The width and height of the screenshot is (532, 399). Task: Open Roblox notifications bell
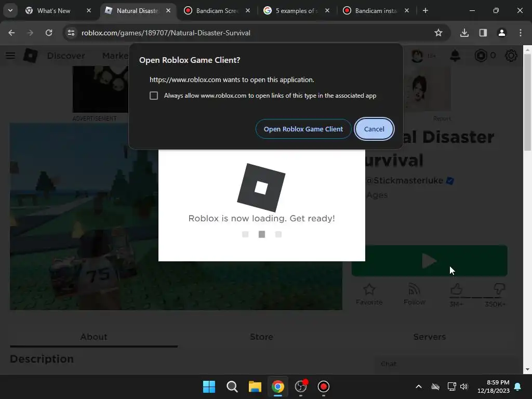tap(455, 56)
